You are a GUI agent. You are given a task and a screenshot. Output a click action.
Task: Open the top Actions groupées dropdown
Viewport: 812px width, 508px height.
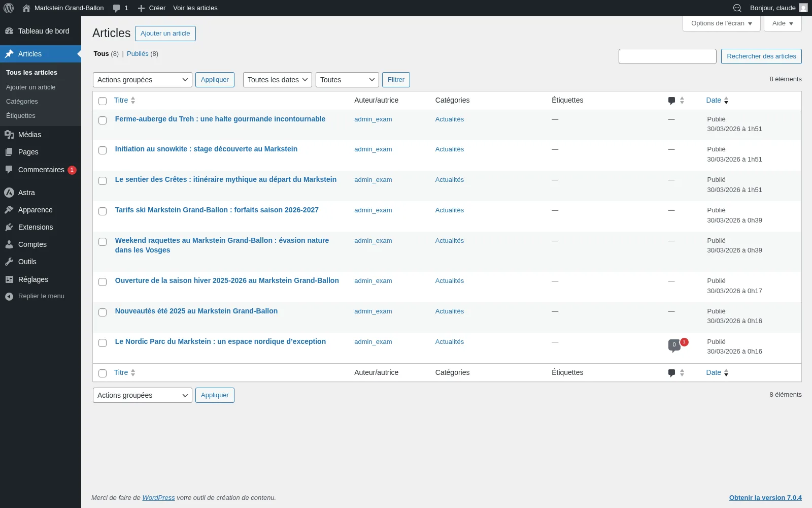click(x=143, y=80)
